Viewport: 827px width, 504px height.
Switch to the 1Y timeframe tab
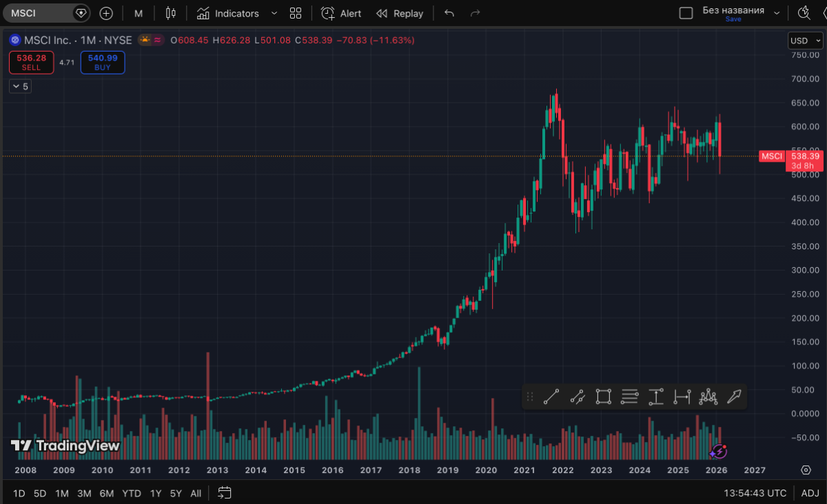[155, 493]
